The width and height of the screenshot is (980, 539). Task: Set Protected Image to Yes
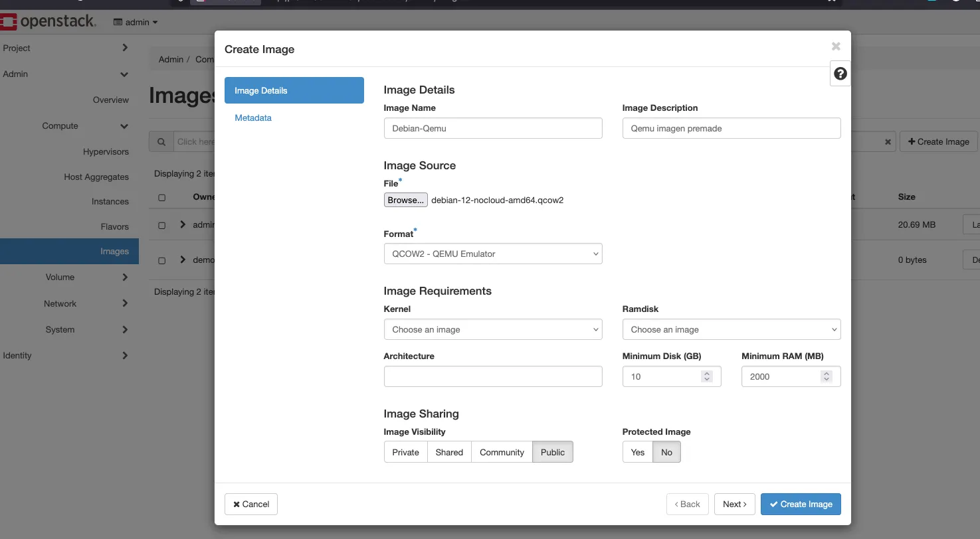click(637, 452)
